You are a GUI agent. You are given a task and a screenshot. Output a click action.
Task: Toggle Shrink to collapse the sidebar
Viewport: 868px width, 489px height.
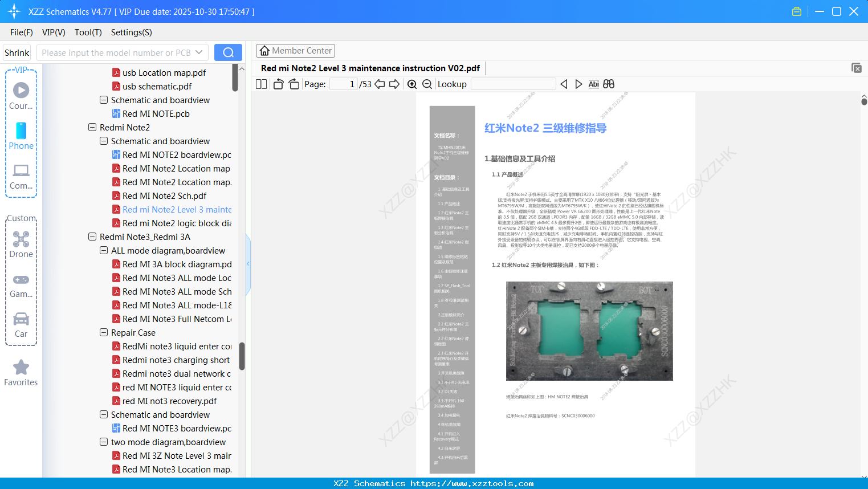point(17,52)
